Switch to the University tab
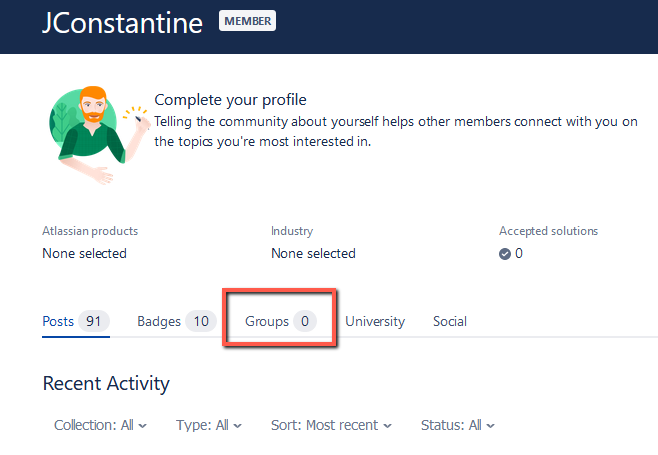Image resolution: width=658 pixels, height=455 pixels. (375, 322)
